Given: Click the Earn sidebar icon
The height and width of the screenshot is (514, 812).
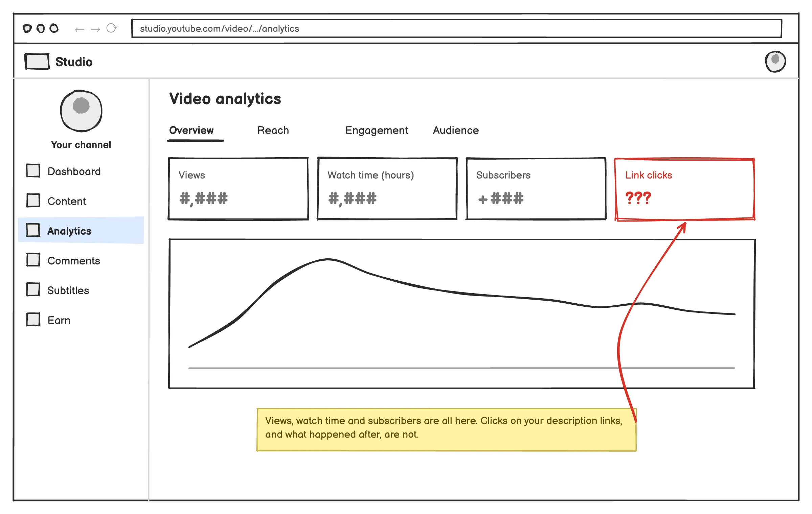Looking at the screenshot, I should (33, 320).
